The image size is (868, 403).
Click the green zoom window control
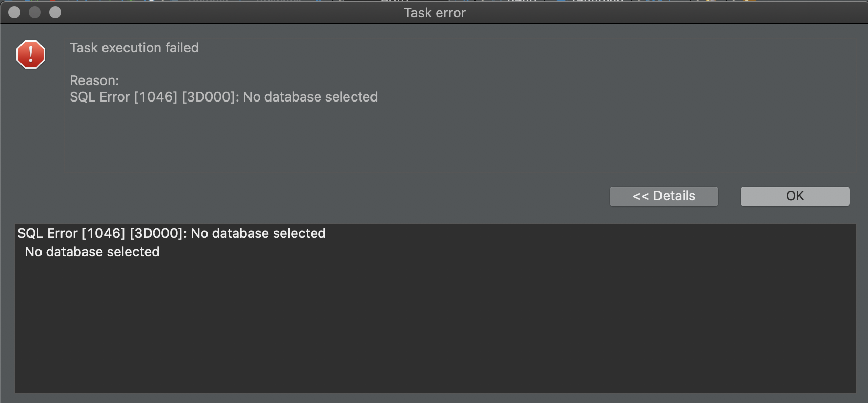pos(55,12)
